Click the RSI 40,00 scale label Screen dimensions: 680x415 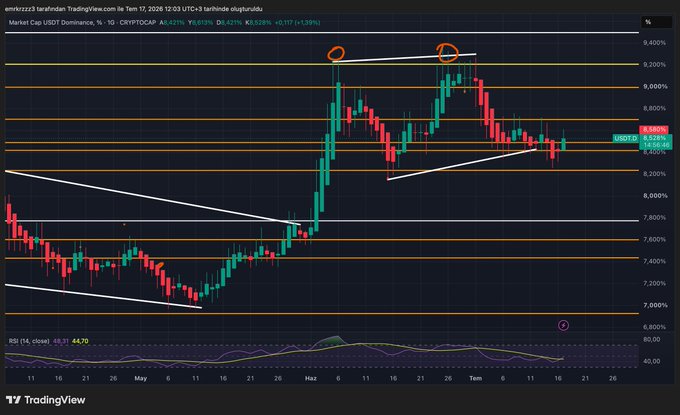point(652,361)
